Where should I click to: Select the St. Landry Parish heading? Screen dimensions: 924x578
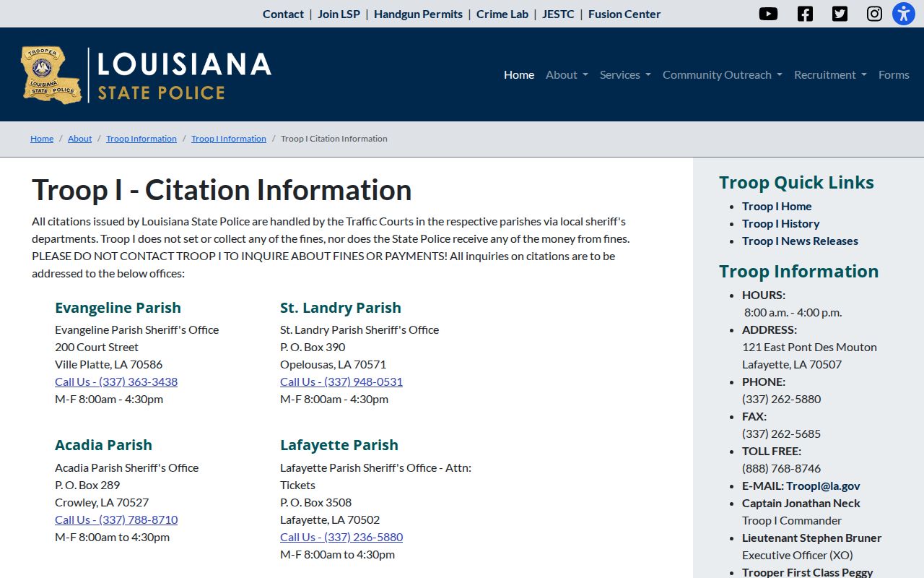coord(341,308)
